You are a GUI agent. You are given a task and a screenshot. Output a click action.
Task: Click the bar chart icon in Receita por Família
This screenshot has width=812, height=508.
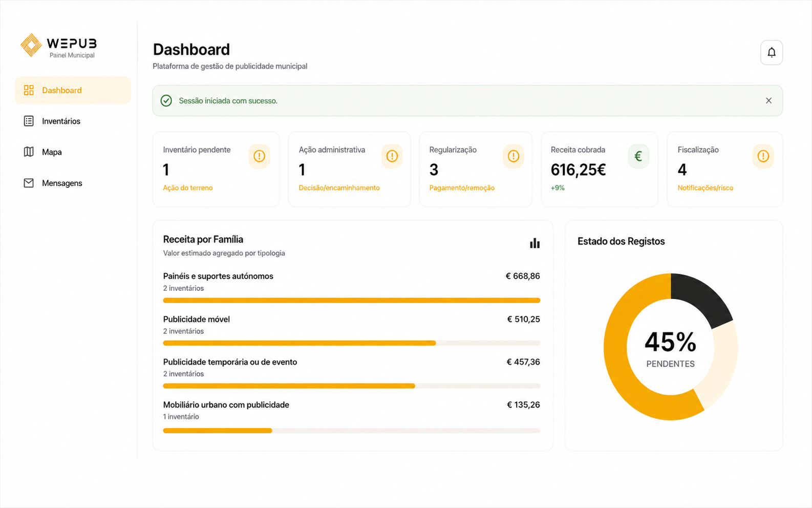click(x=535, y=243)
